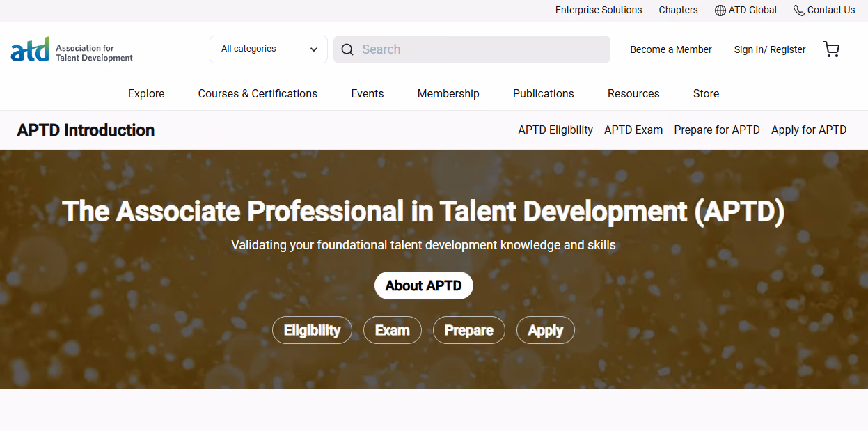Screen dimensions: 868x431
Task: Go to Chapters link
Action: [678, 10]
